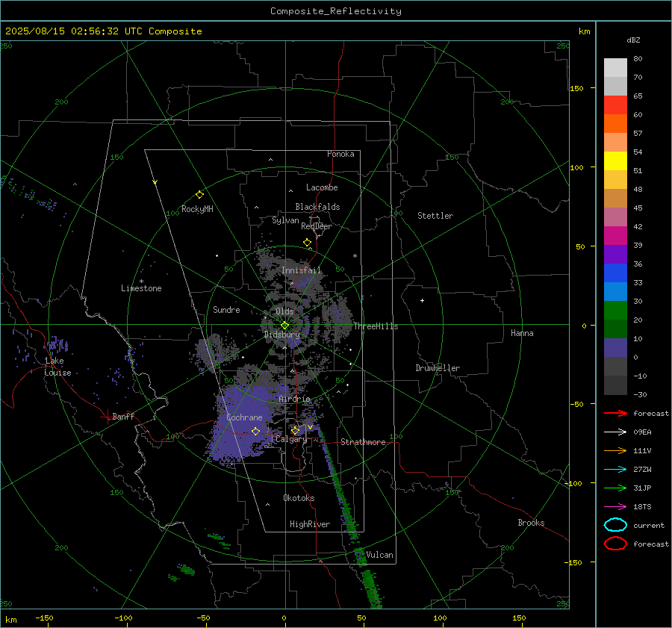Viewport: 672px width, 628px height.
Task: Click the yellow diamond marker near RedDeer
Action: 307,243
